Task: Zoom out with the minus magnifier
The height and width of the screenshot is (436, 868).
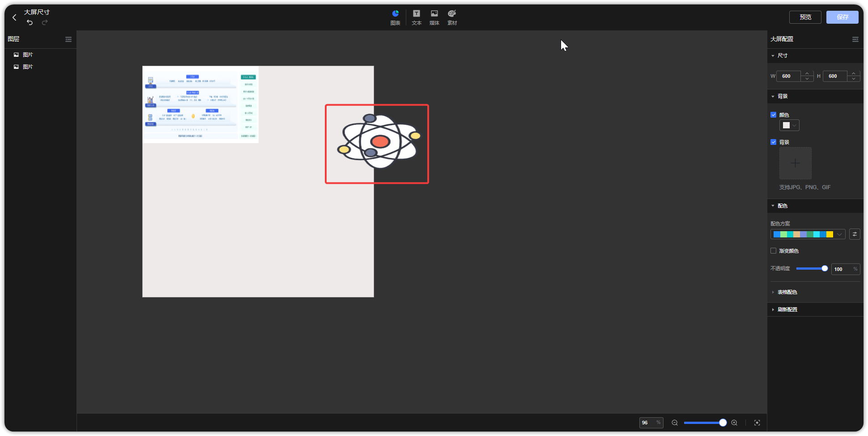Action: [675, 423]
